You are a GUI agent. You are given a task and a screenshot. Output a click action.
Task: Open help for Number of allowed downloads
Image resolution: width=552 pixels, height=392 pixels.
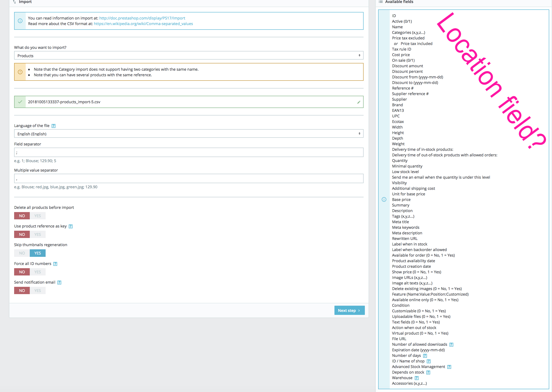[451, 344]
